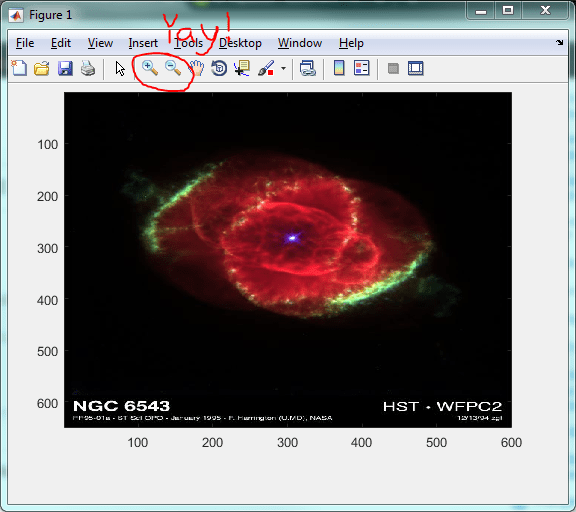576x512 pixels.
Task: Open a file with the folder icon
Action: tap(42, 68)
